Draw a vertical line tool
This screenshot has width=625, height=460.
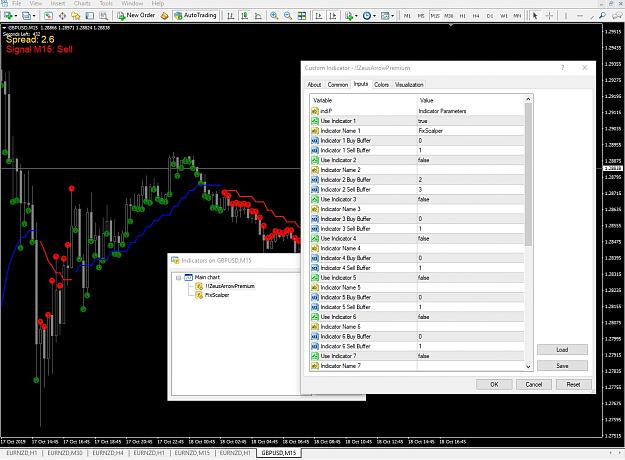[x=566, y=16]
